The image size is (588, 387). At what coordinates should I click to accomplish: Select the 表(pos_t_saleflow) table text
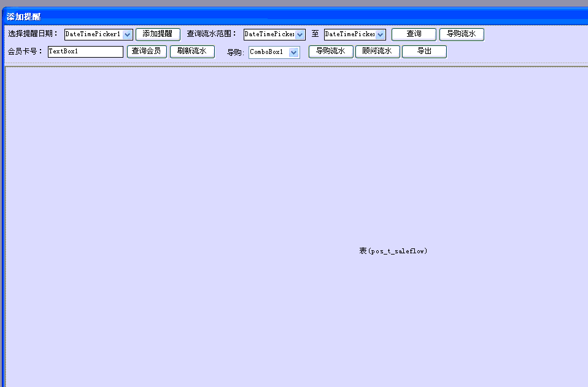pos(393,251)
